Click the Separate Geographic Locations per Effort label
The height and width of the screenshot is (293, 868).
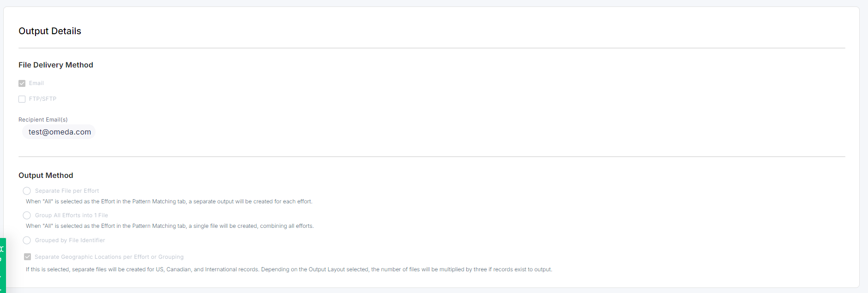(109, 257)
